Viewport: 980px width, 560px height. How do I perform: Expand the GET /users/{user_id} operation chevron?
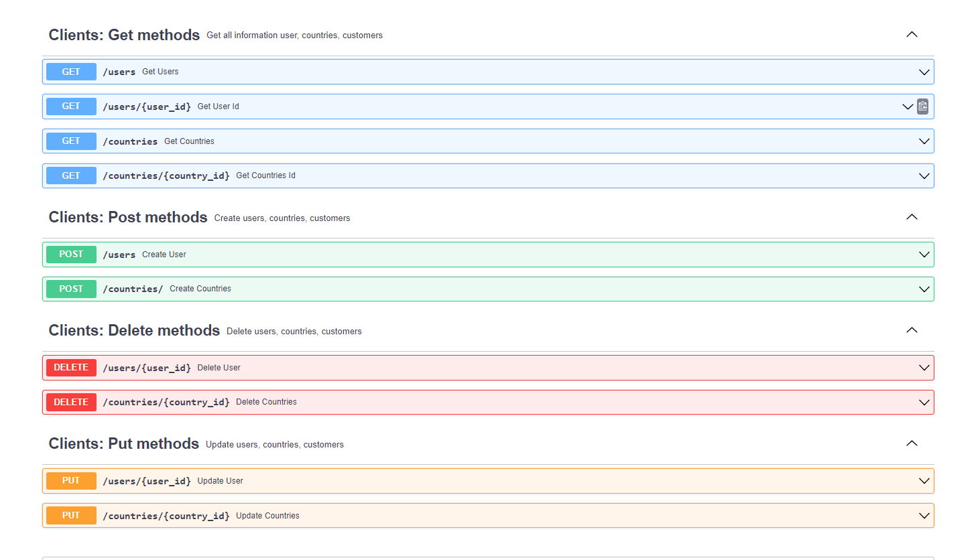point(908,107)
